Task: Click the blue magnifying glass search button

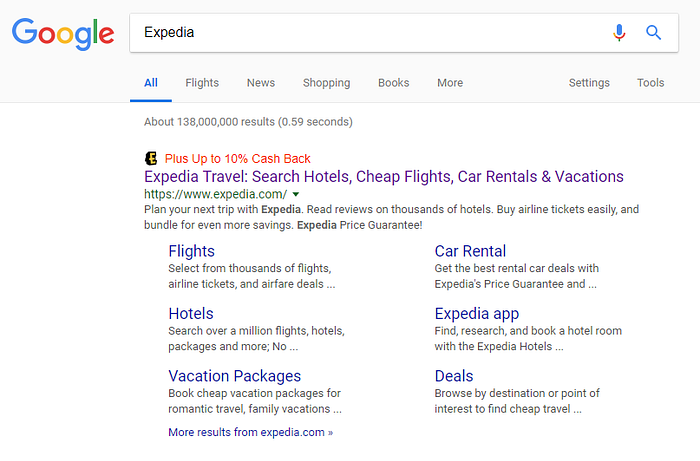Action: point(654,33)
